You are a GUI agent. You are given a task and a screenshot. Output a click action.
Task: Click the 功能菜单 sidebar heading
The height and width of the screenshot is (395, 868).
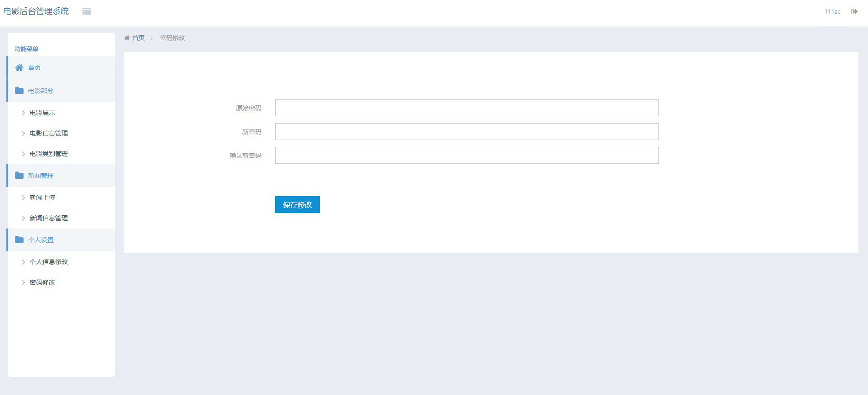click(x=26, y=49)
